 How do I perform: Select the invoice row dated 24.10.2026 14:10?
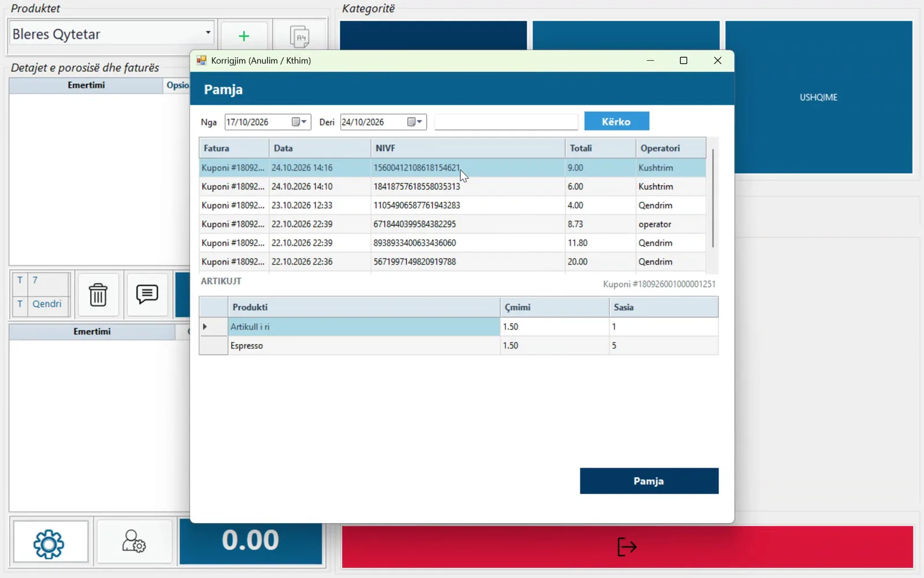click(x=452, y=187)
